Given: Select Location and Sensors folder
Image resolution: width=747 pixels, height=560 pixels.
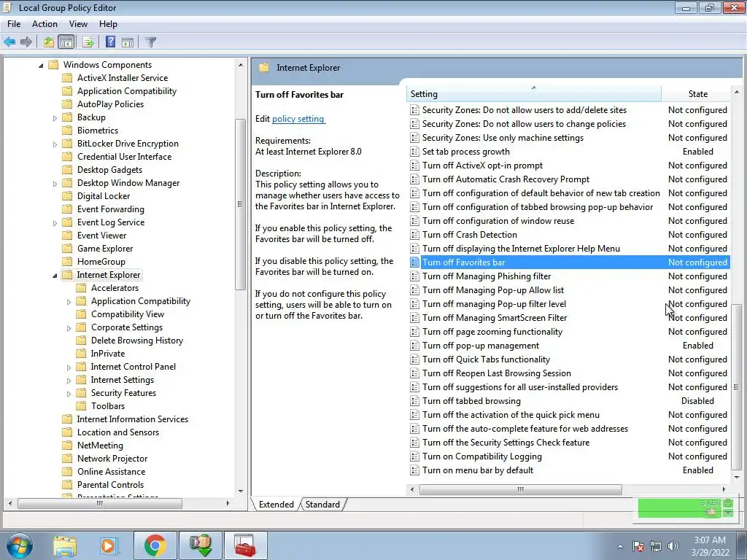Looking at the screenshot, I should [x=118, y=432].
